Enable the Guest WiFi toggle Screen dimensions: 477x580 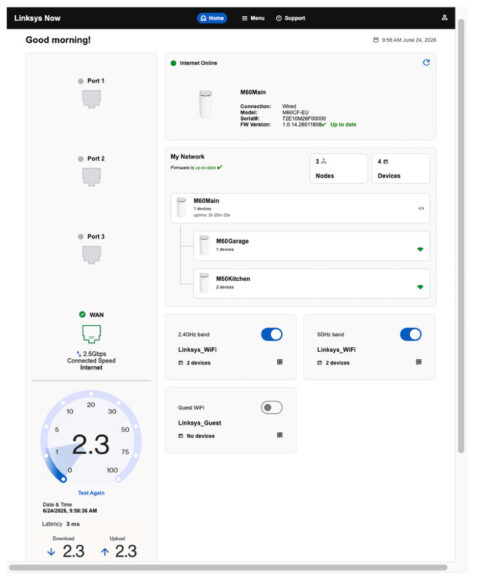[272, 408]
